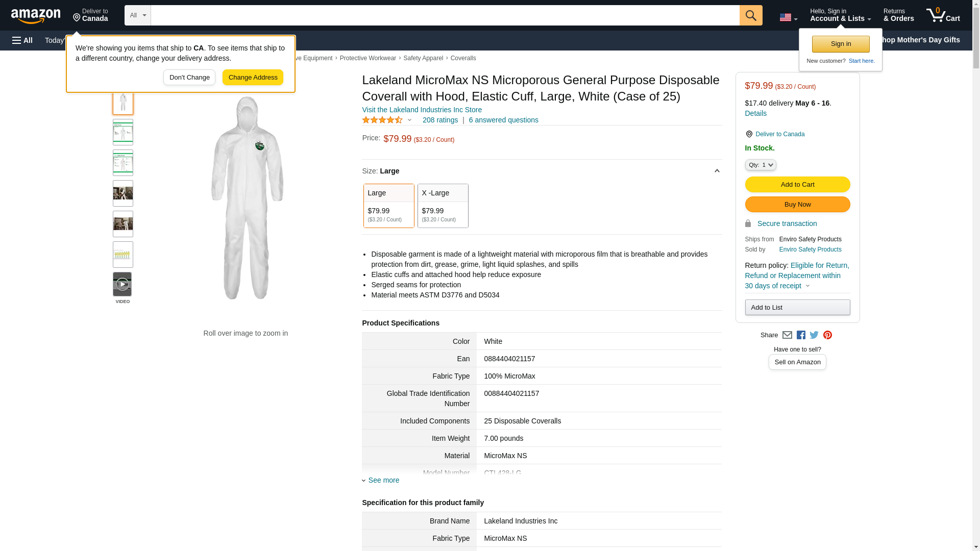Screen dimensions: 980x551
Task: Select the Large size option
Action: [388, 206]
